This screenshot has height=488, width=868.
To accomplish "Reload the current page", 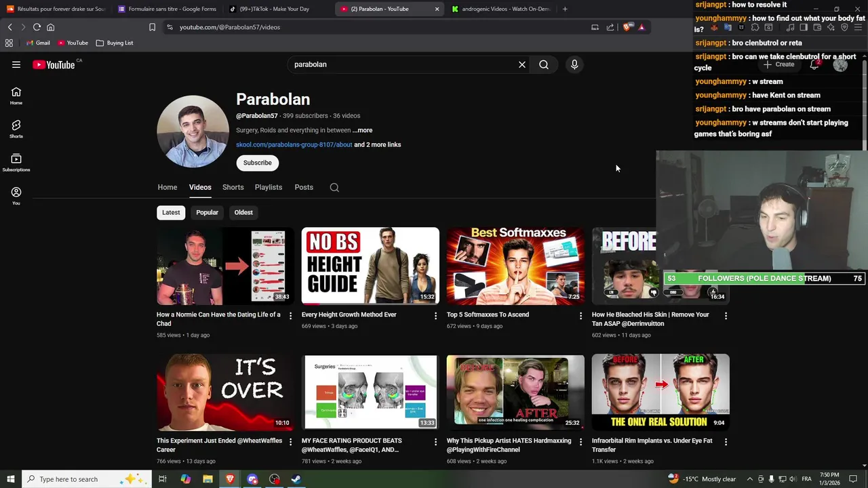I will (37, 27).
